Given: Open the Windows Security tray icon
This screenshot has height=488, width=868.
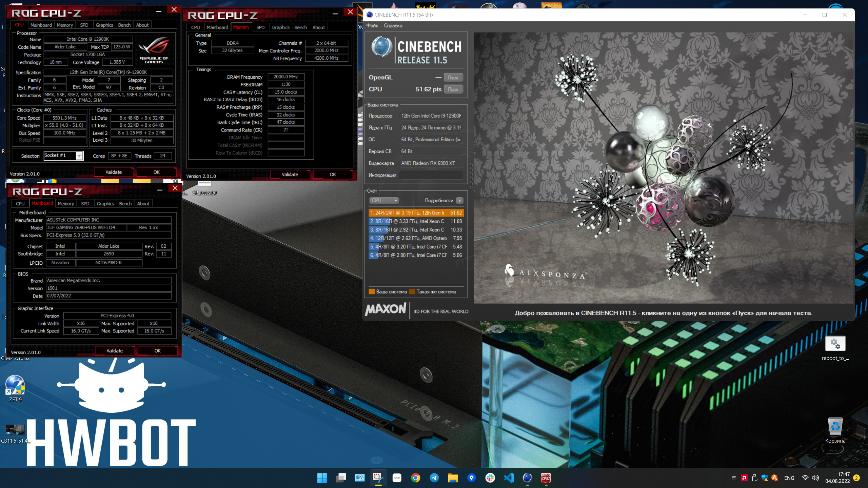Looking at the screenshot, I should pos(764,478).
